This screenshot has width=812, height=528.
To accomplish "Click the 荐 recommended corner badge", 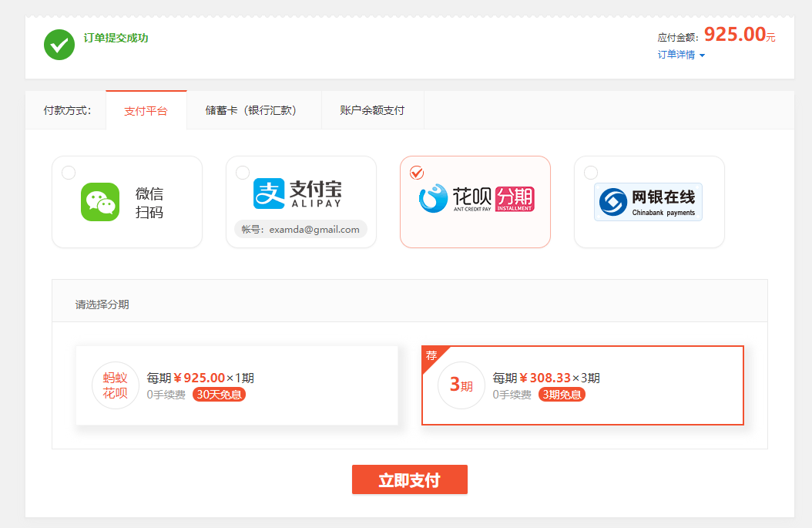I will tap(431, 356).
